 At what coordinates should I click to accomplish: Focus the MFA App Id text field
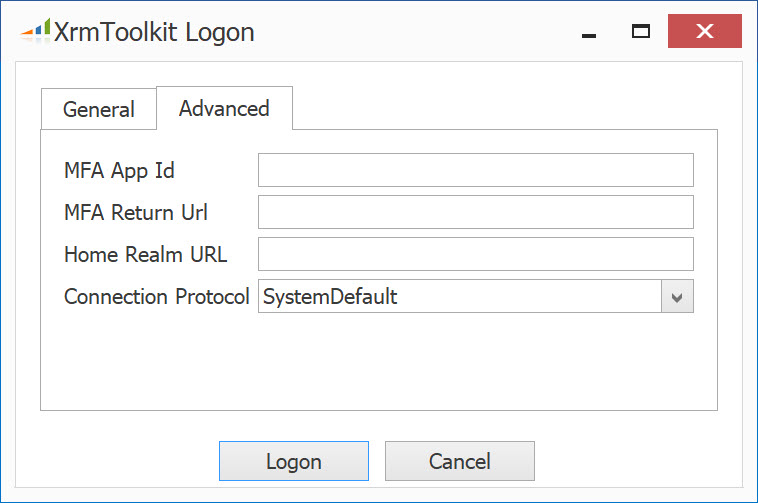tap(476, 170)
